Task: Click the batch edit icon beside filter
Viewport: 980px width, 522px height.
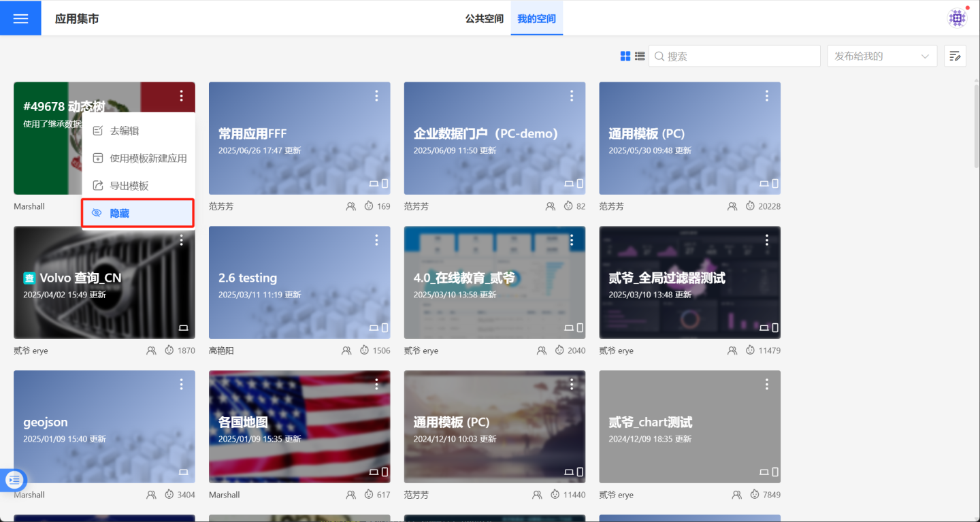Action: click(x=955, y=56)
